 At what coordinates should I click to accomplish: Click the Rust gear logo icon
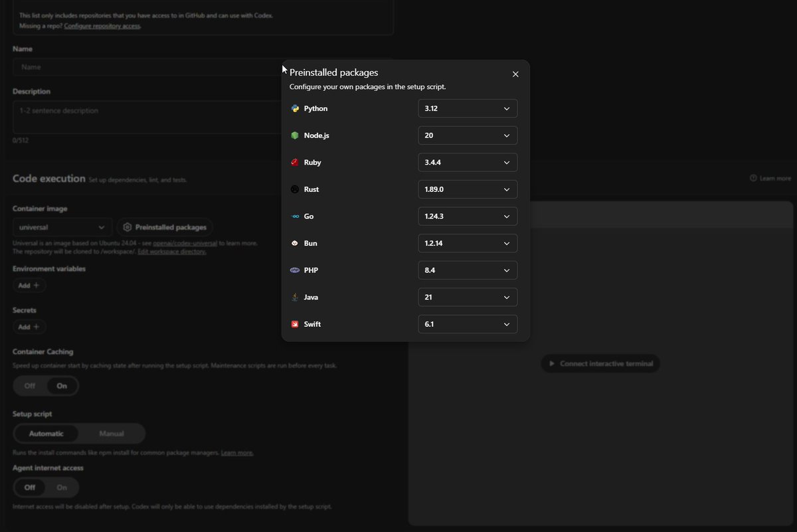pos(295,189)
